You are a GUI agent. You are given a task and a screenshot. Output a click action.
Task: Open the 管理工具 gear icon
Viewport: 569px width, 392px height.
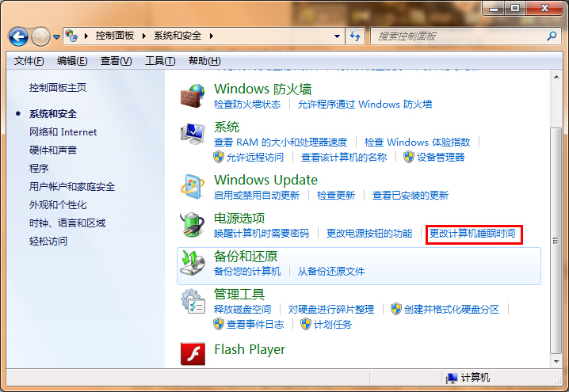pyautogui.click(x=193, y=302)
